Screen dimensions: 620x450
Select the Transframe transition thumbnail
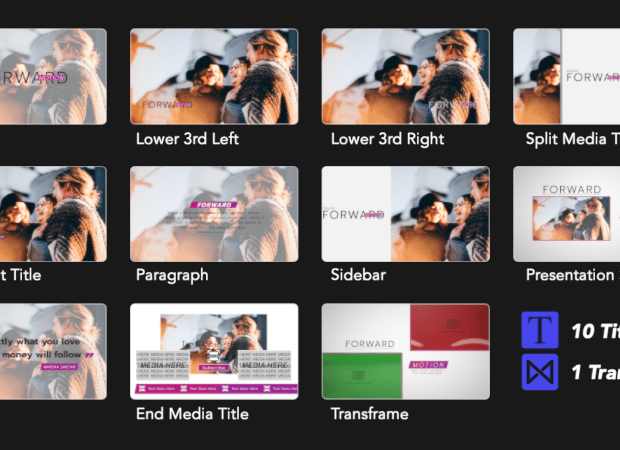[406, 352]
